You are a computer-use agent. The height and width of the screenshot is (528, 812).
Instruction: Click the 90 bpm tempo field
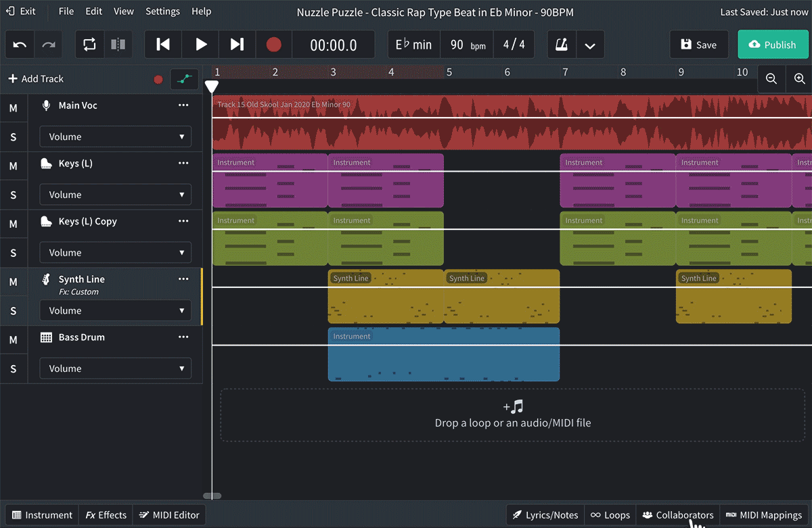[467, 45]
